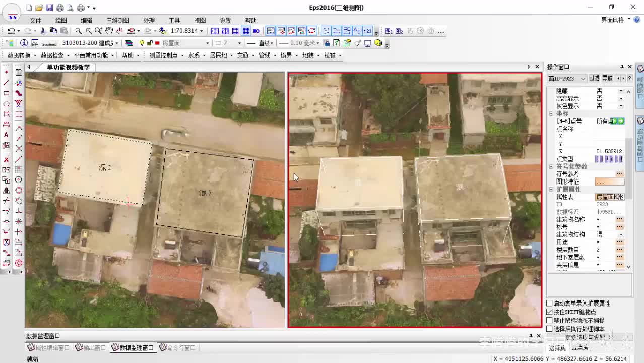This screenshot has height=363, width=644.
Task: Click the 图1 toolbar icon
Action: (x=389, y=31)
